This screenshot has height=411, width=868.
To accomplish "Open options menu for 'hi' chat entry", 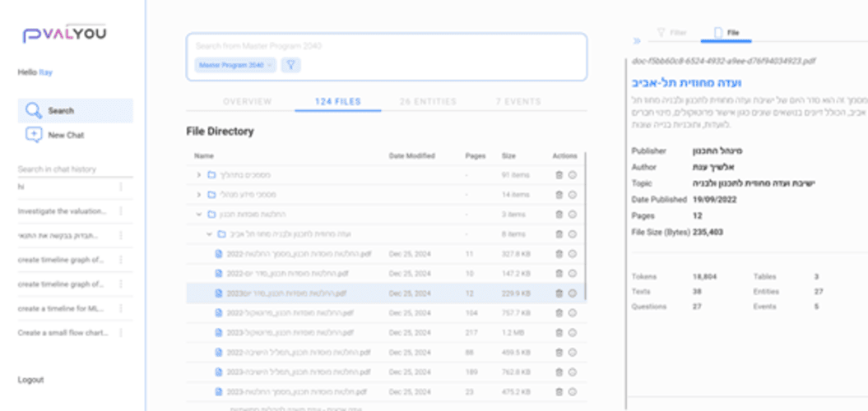I will (x=121, y=187).
